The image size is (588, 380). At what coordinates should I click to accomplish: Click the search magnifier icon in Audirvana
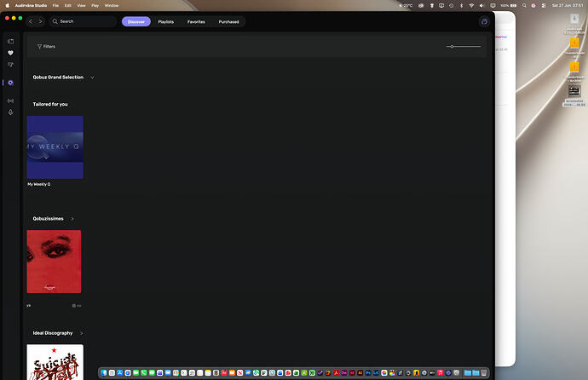pos(55,21)
